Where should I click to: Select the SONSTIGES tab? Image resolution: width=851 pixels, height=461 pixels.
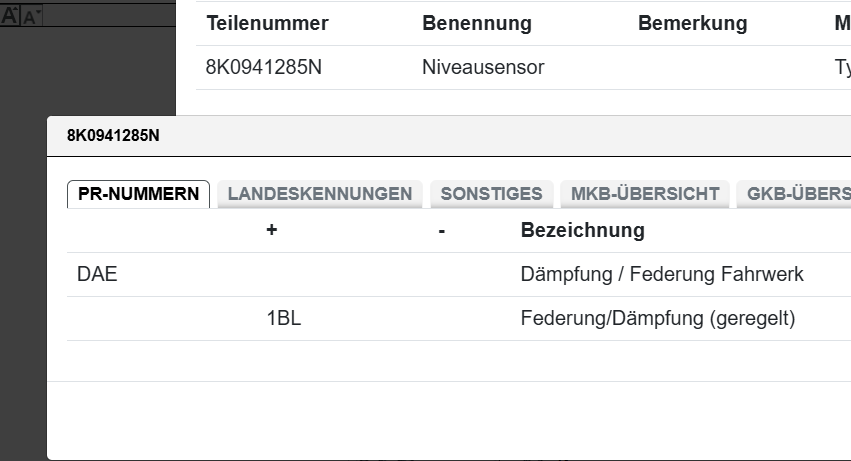[491, 194]
